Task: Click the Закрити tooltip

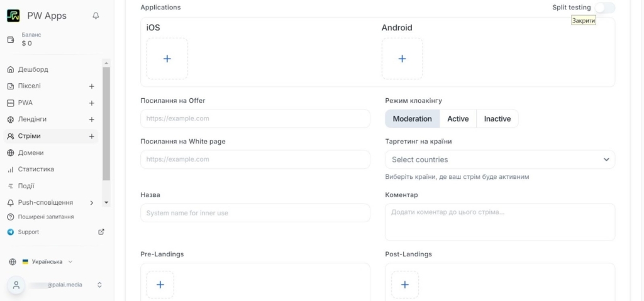Action: 583,21
